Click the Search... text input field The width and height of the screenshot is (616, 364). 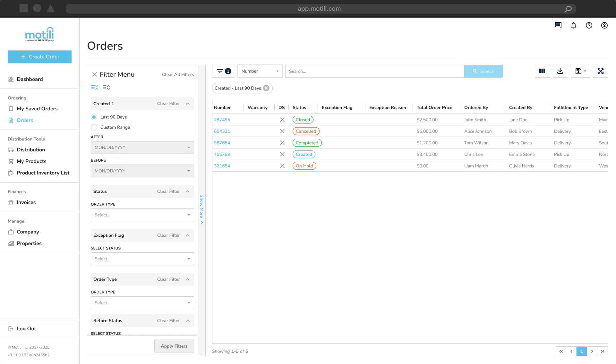pos(374,71)
